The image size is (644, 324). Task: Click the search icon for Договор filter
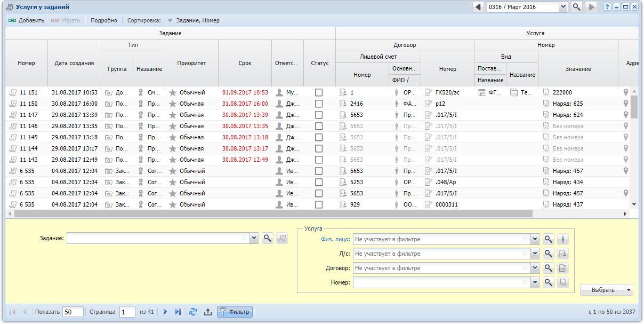point(549,268)
